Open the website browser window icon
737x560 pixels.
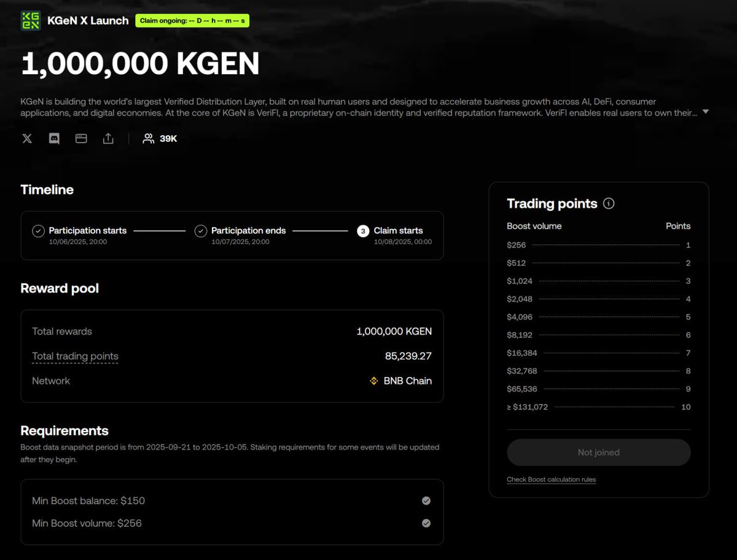[81, 139]
